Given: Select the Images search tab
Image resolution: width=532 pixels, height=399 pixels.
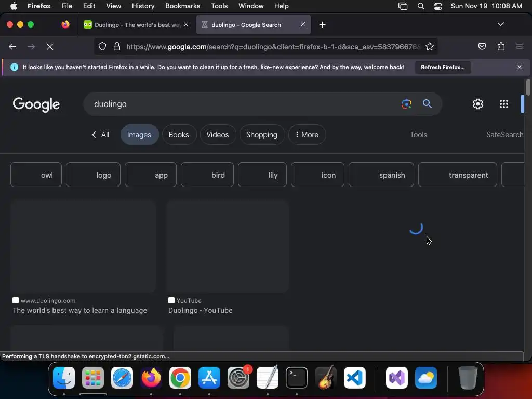Looking at the screenshot, I should 139,135.
